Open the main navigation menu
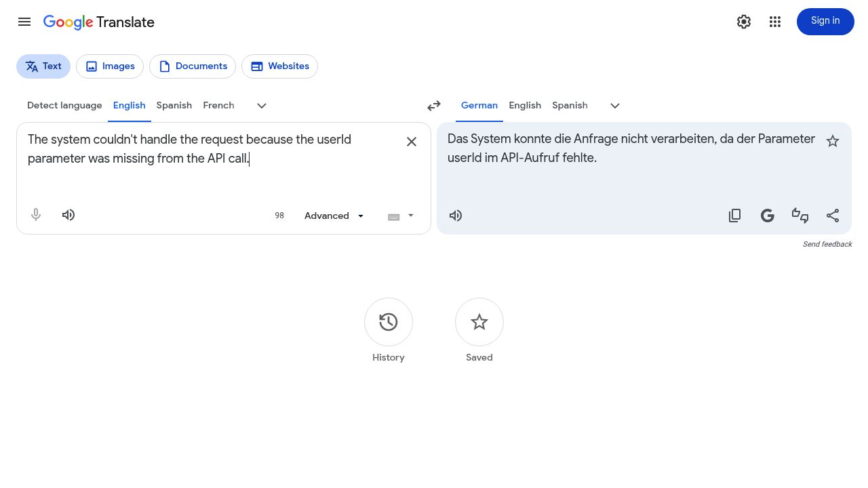Image resolution: width=868 pixels, height=488 pixels. click(24, 22)
